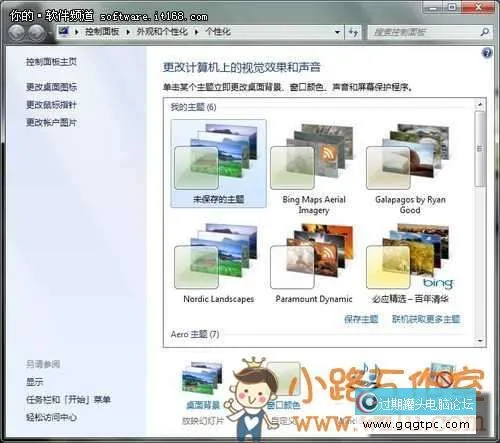Open 显示 link under 另请参阅

[35, 382]
